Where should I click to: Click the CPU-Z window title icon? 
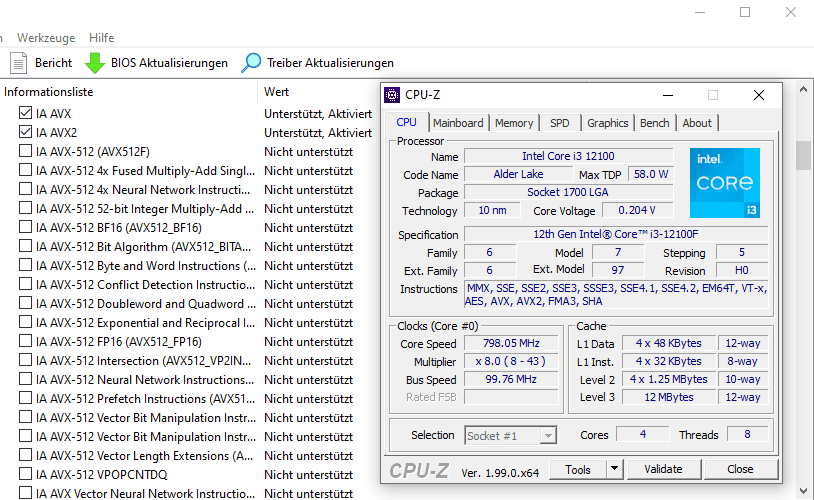pos(392,95)
